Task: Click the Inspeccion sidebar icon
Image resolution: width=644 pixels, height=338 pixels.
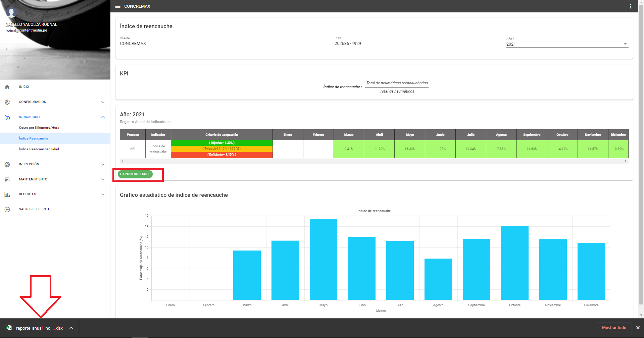Action: pos(7,165)
